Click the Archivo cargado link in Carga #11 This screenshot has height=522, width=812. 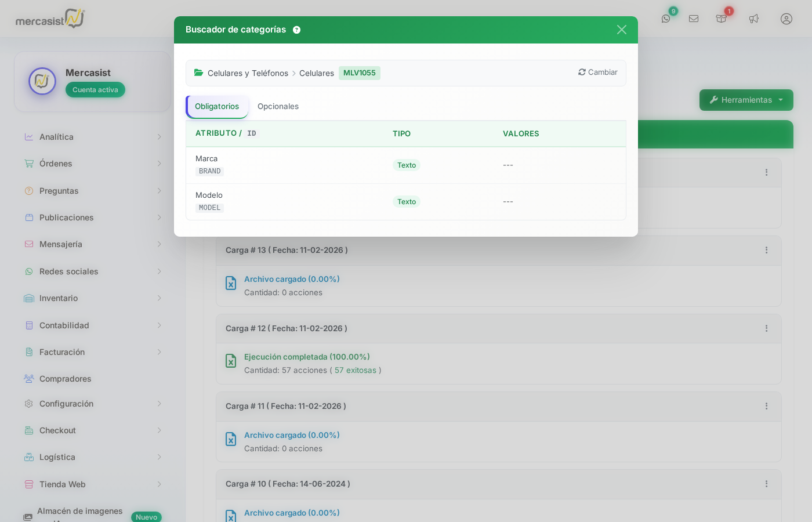coord(292,435)
